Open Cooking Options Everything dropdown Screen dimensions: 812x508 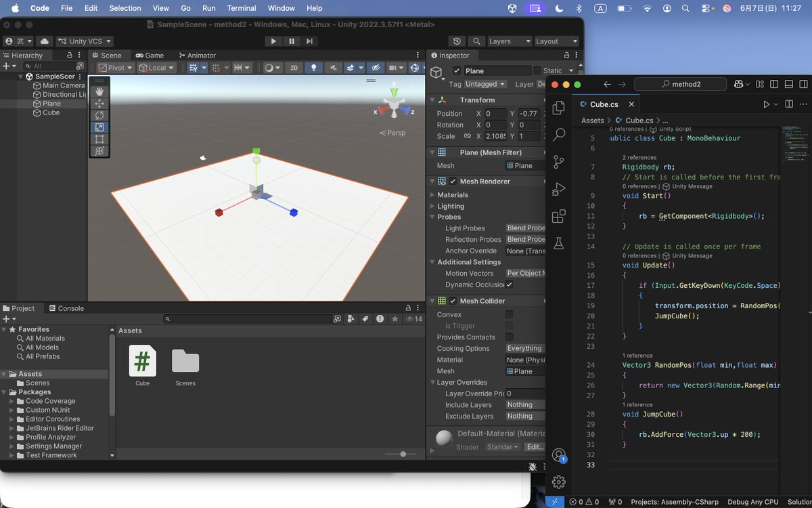(x=525, y=348)
